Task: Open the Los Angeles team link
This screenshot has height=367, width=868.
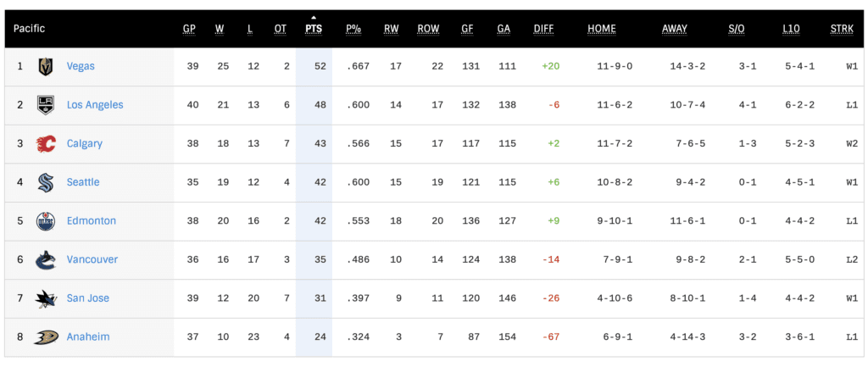Action: (x=95, y=105)
